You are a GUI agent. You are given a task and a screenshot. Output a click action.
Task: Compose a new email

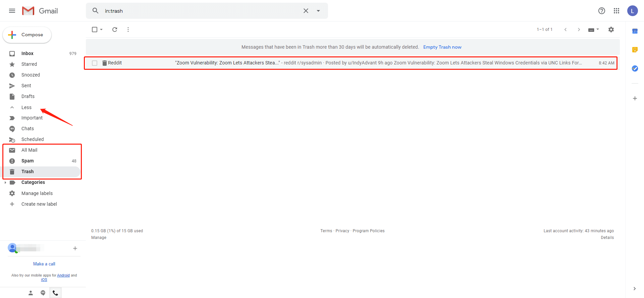(x=27, y=35)
